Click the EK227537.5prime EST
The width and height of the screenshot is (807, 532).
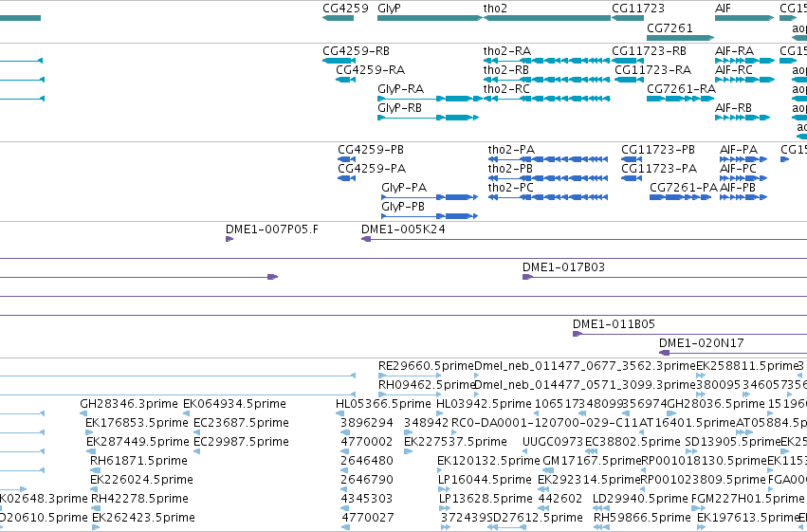[x=408, y=451]
